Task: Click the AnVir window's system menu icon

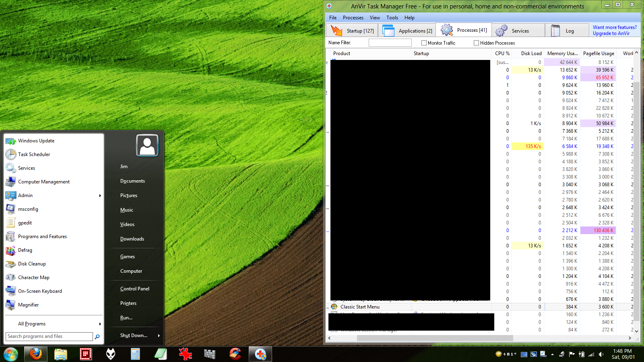Action: point(329,6)
